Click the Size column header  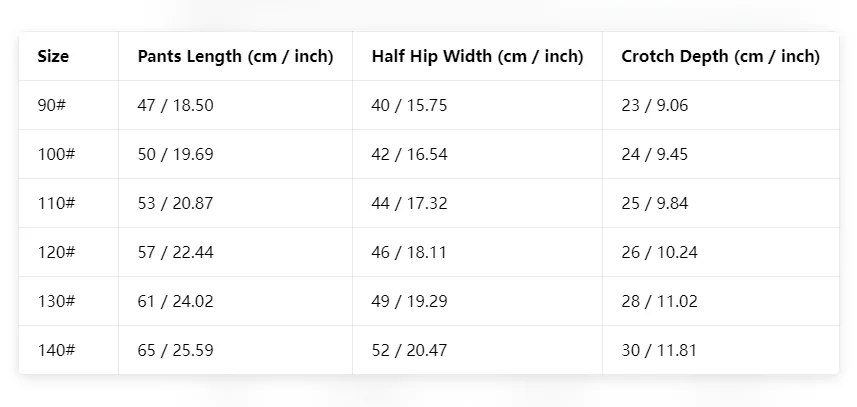tap(53, 56)
